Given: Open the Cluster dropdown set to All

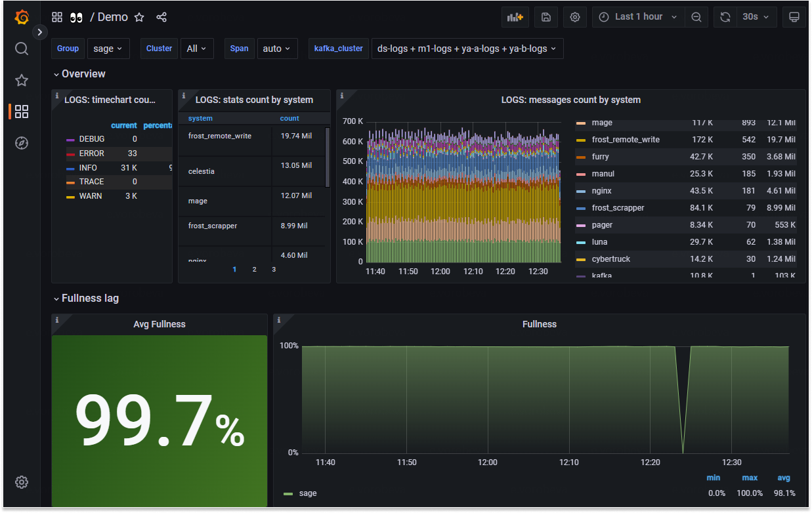Looking at the screenshot, I should (196, 49).
